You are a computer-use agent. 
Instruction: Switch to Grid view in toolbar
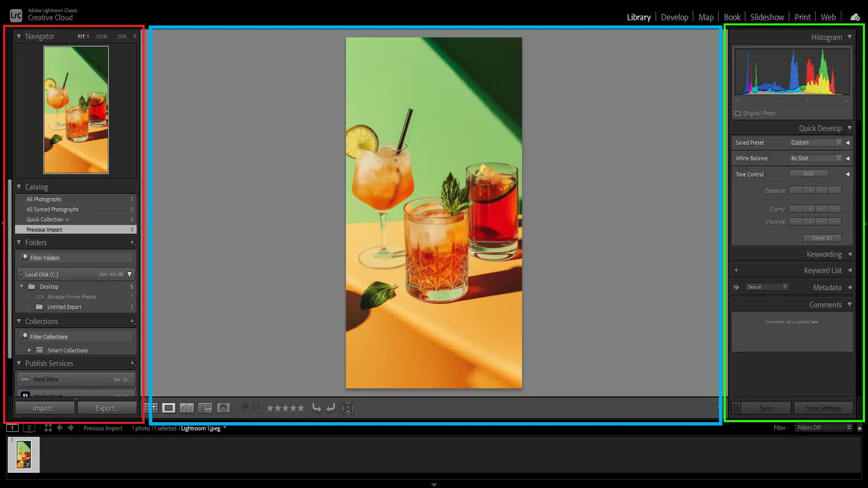pyautogui.click(x=152, y=408)
